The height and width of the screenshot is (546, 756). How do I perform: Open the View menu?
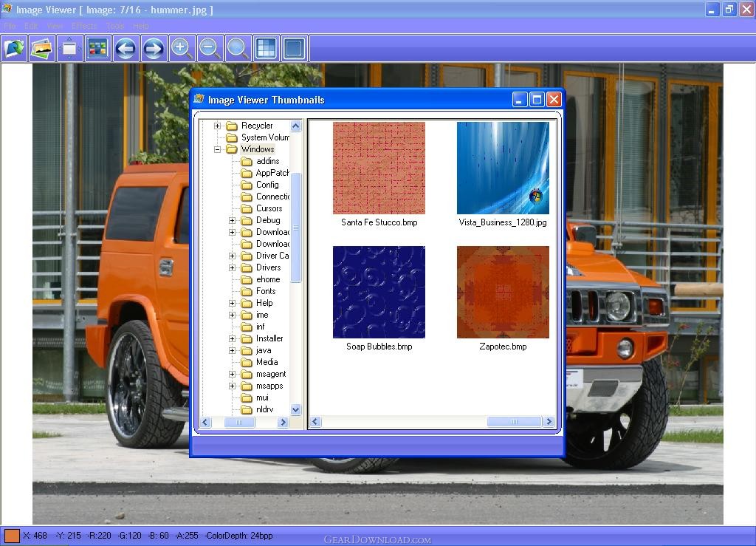click(55, 26)
